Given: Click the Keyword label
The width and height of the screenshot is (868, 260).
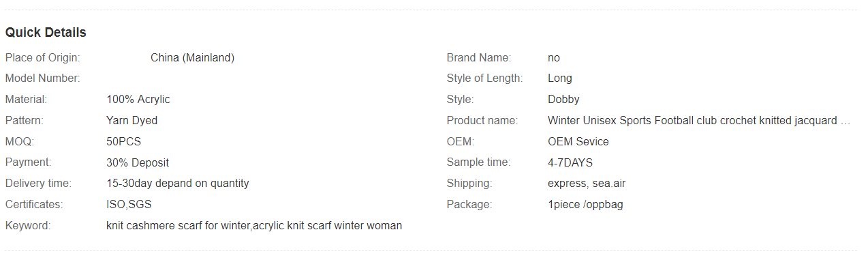Looking at the screenshot, I should coord(28,226).
